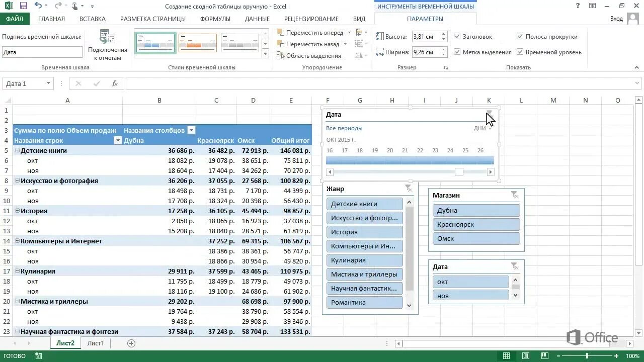Viewport: 644px width, 362px height.
Task: Expand the timeline styles gallery
Action: point(265,54)
